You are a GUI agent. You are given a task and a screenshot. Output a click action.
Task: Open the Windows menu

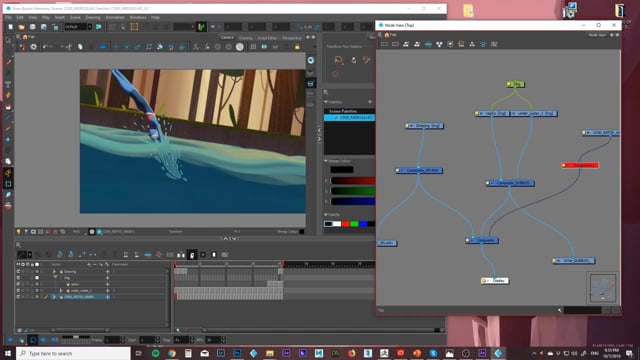(x=138, y=18)
